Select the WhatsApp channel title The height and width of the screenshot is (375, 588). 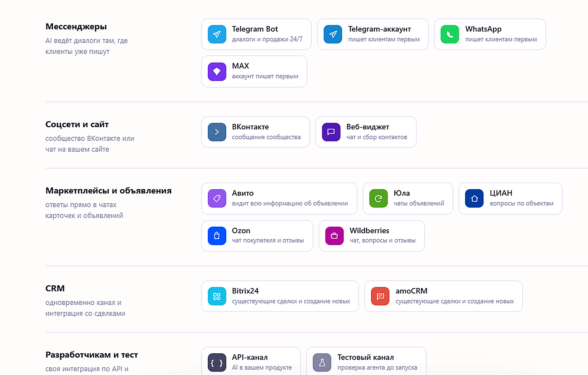[x=483, y=29]
